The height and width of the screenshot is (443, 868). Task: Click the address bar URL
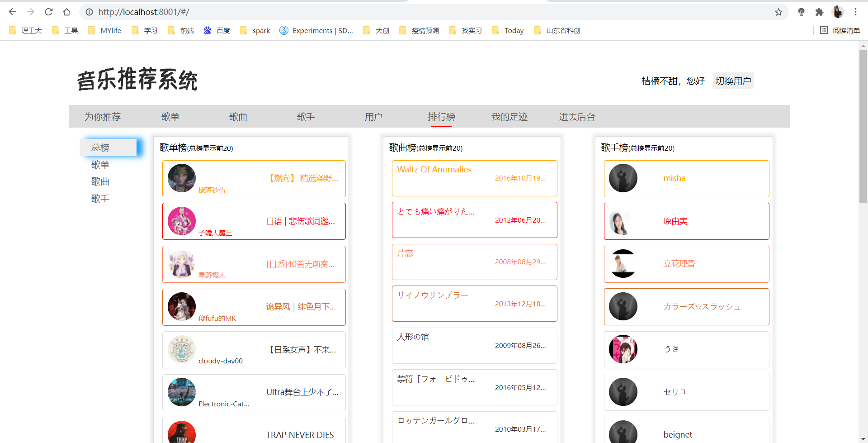coord(144,12)
